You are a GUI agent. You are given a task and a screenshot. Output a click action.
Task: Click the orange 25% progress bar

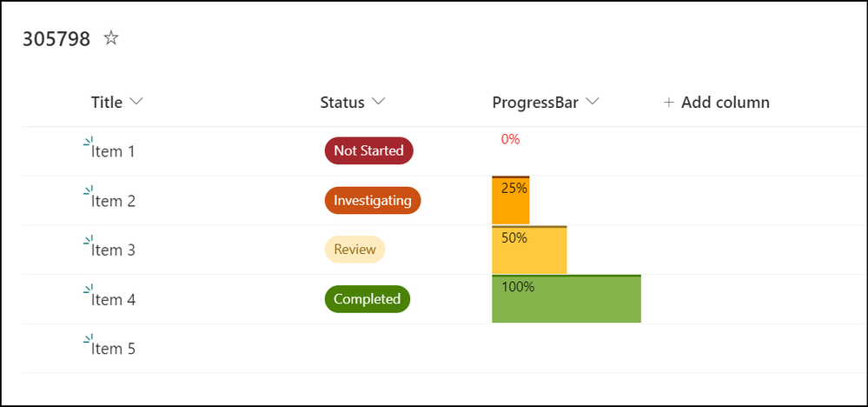[510, 200]
